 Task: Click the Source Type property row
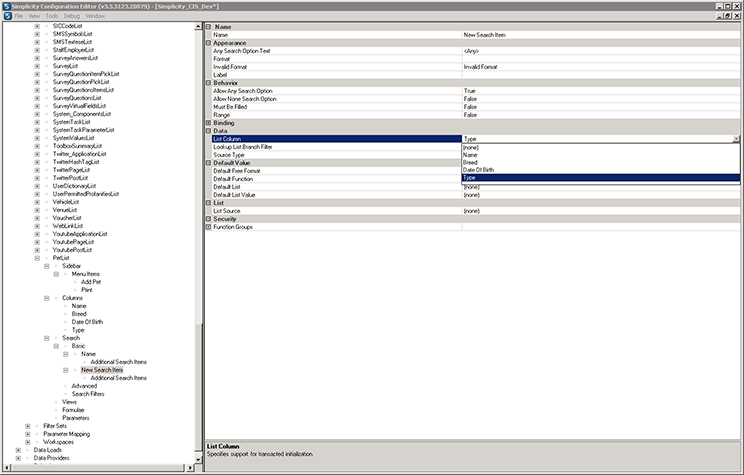pos(336,155)
